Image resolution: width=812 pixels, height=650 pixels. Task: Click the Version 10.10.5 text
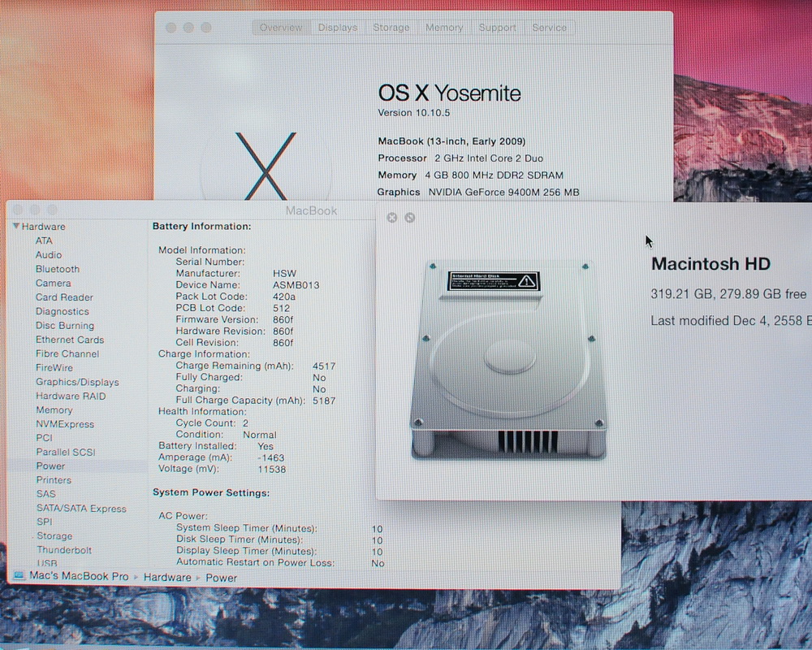(414, 112)
